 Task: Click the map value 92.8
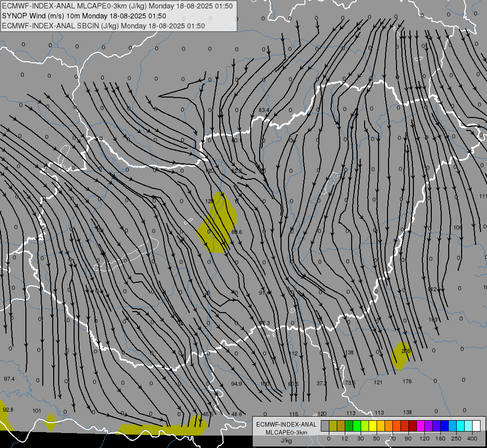[x=8, y=410]
